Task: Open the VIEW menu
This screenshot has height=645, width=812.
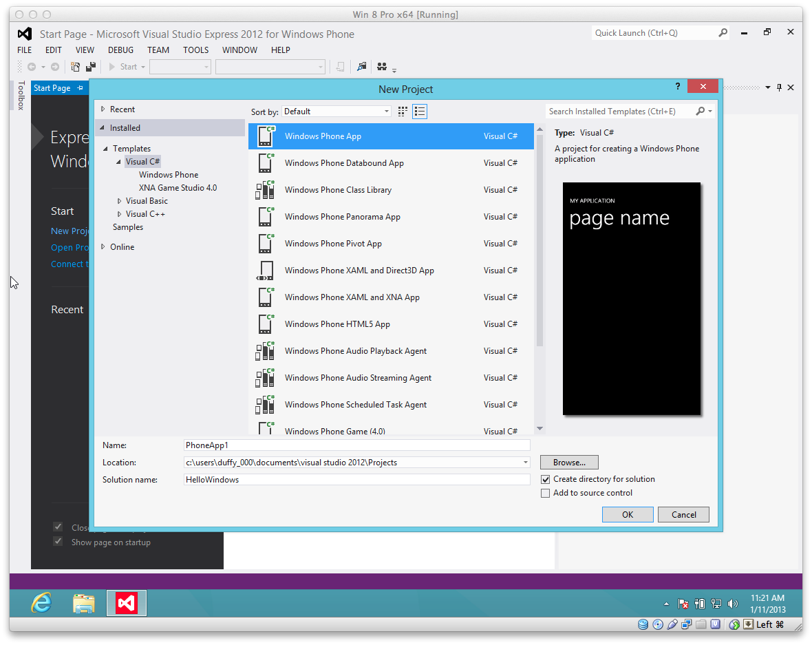Action: coord(85,50)
